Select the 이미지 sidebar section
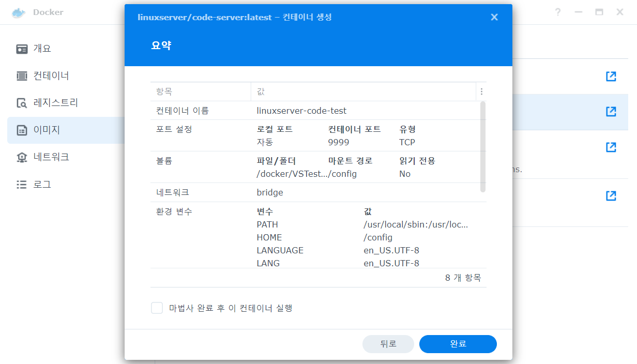The height and width of the screenshot is (364, 637). [x=66, y=130]
